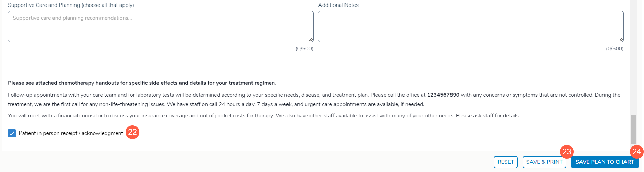Click the "Patient in person receipt / acknowledgment" label
The height and width of the screenshot is (172, 644).
[71, 133]
